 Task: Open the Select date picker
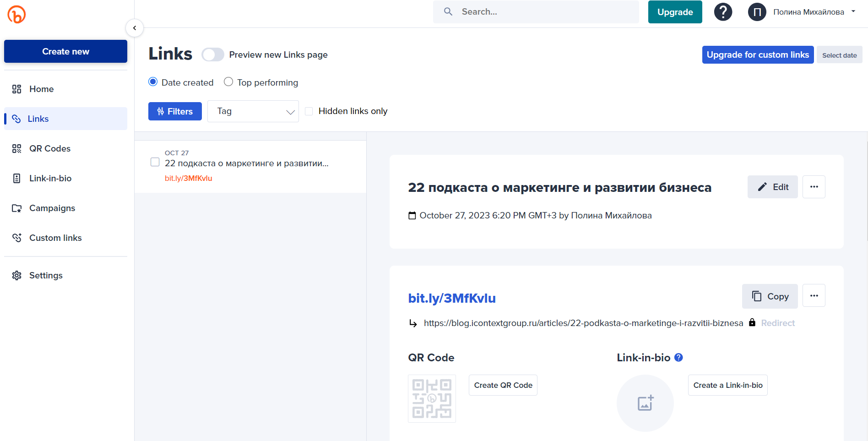(x=839, y=55)
